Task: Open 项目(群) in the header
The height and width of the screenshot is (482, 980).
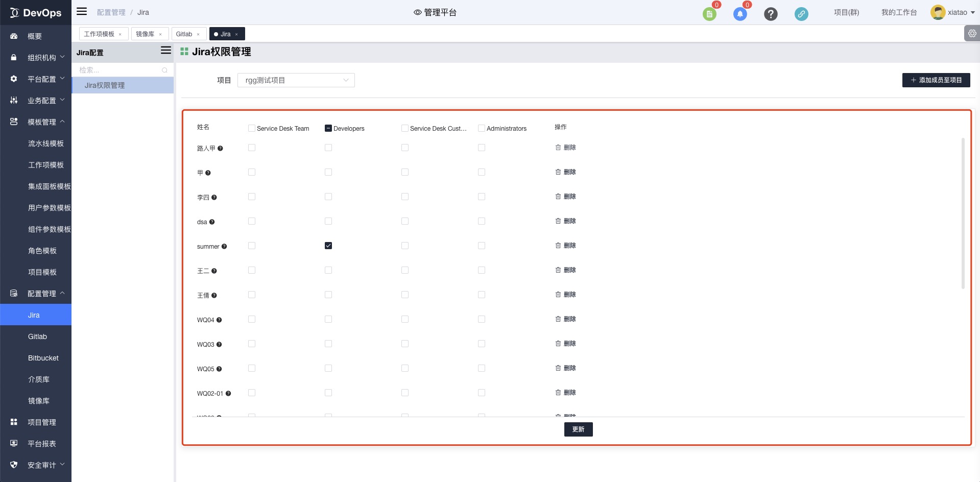Action: [846, 12]
